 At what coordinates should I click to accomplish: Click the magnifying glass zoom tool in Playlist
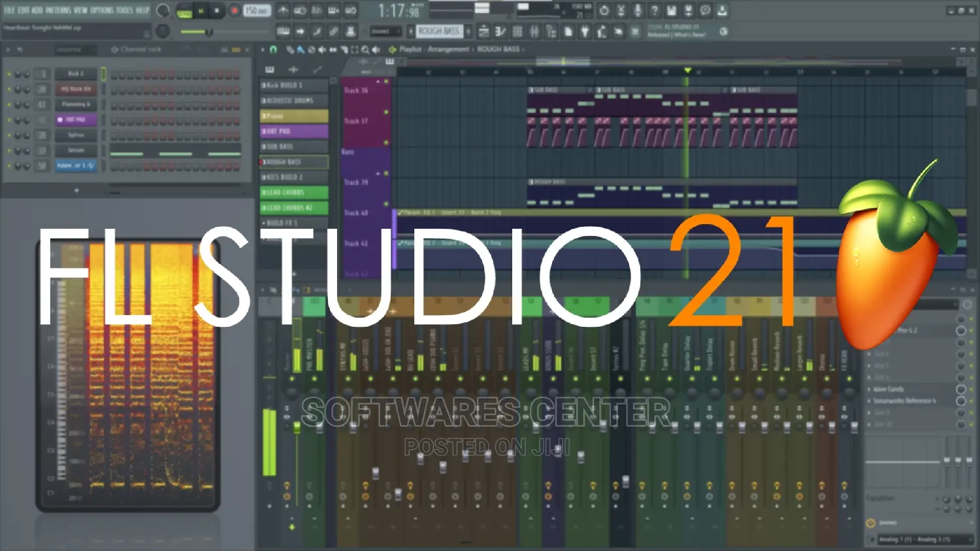click(x=365, y=50)
